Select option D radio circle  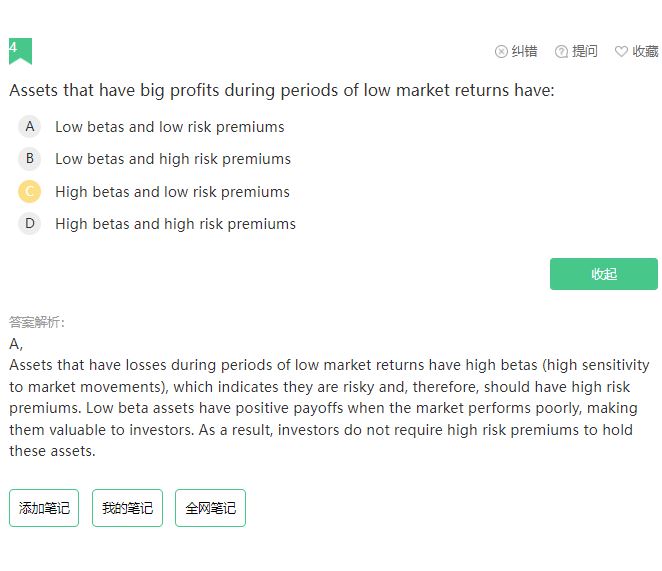coord(30,223)
